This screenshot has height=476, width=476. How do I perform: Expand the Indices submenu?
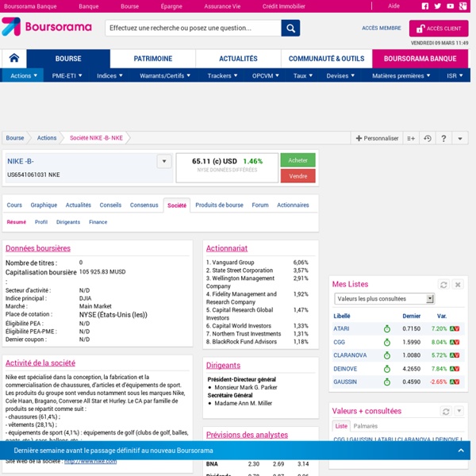(109, 75)
